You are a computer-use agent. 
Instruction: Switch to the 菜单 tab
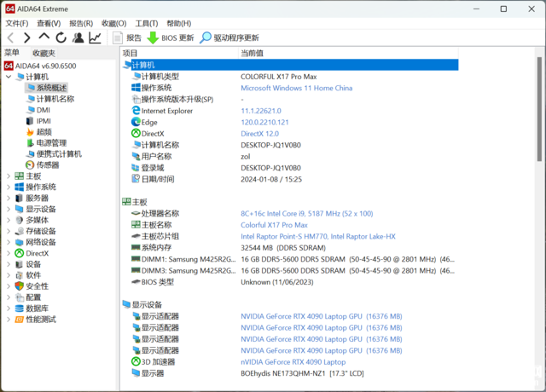tap(12, 53)
